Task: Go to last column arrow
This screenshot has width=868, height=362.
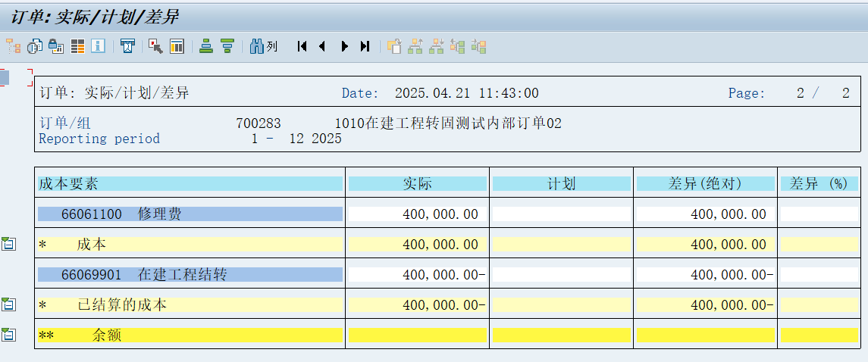Action: coord(365,46)
